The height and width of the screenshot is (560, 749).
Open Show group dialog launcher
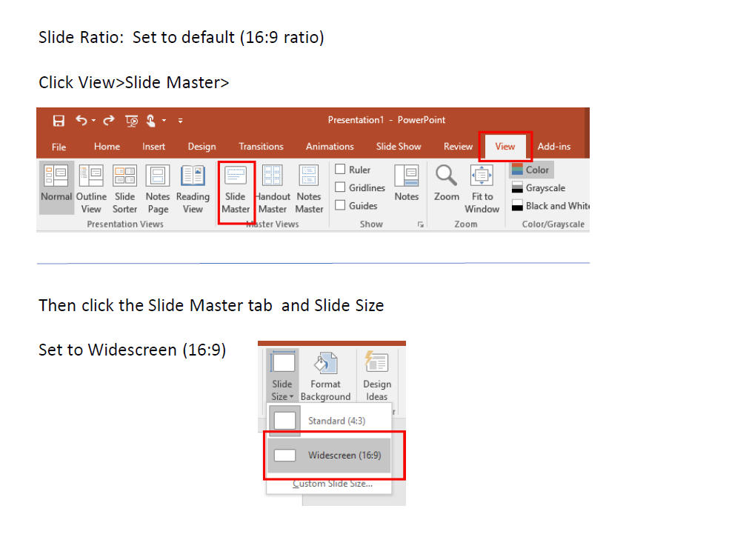(420, 224)
